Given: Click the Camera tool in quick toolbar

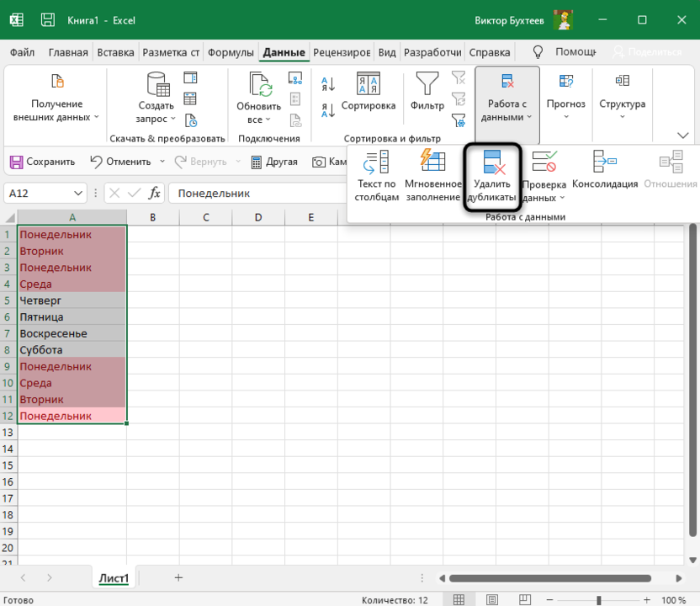Looking at the screenshot, I should (x=329, y=162).
